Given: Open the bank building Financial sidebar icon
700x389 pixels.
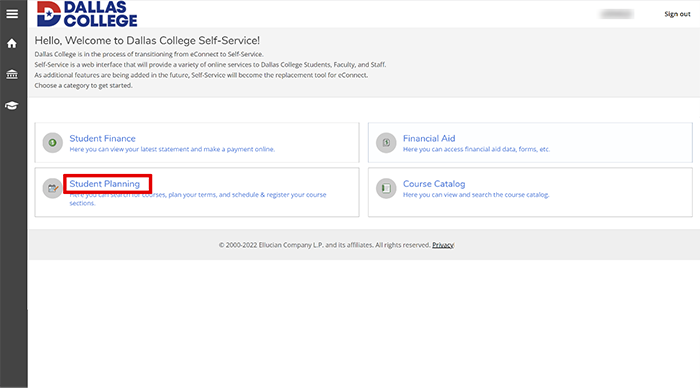Looking at the screenshot, I should click(x=12, y=74).
